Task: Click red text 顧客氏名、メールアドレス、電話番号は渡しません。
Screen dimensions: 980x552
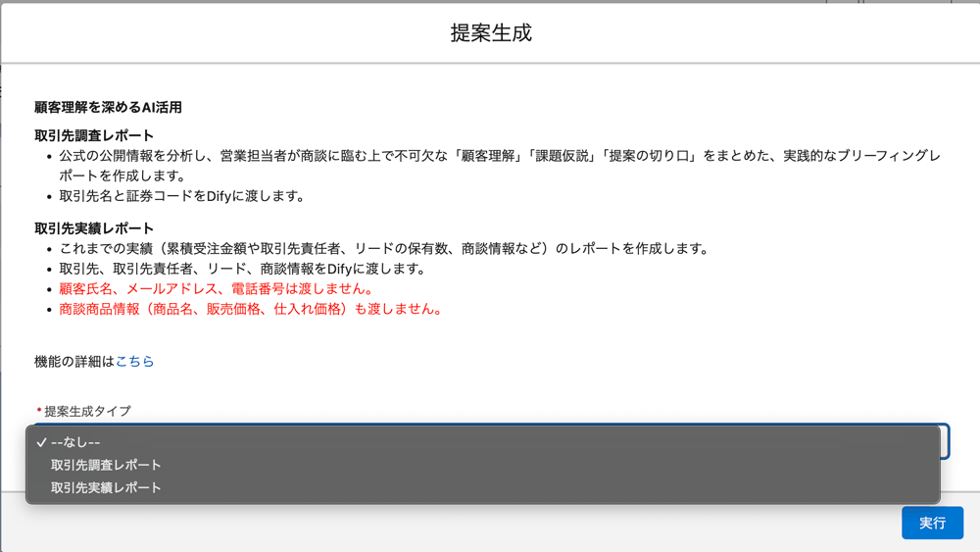Action: coord(218,289)
